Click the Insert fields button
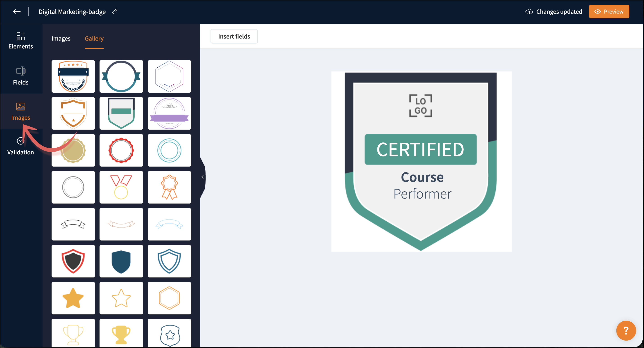 234,36
